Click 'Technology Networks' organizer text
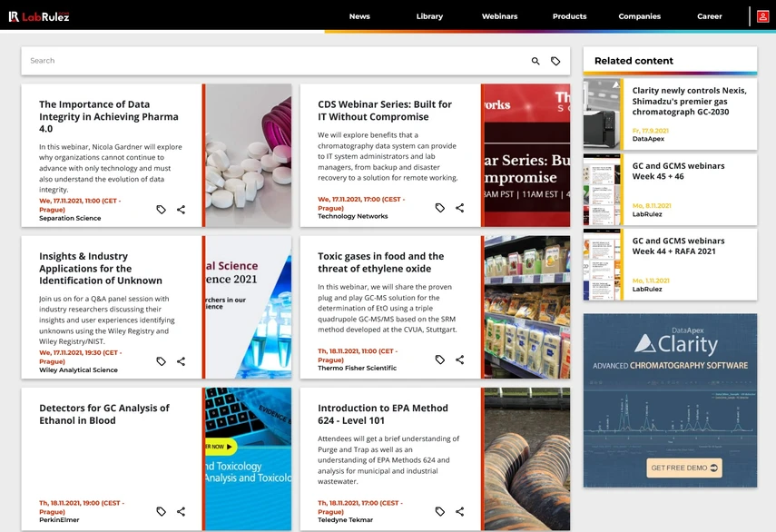 click(353, 216)
